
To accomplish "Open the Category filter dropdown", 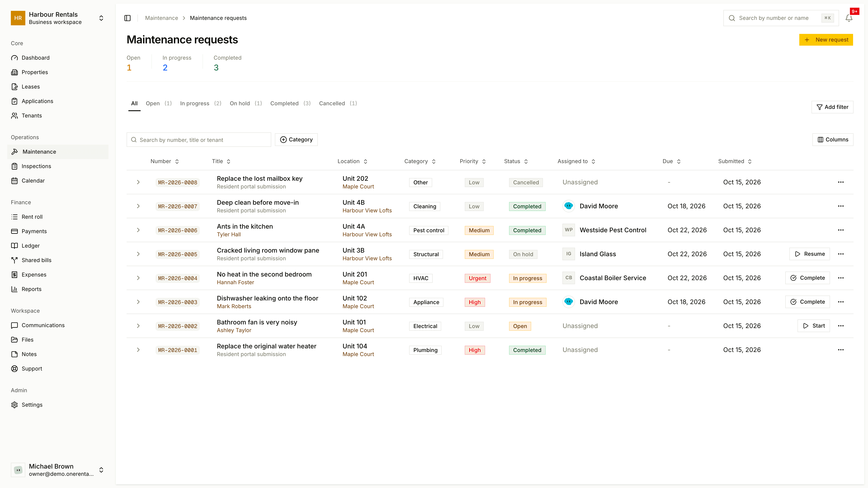I will click(296, 139).
